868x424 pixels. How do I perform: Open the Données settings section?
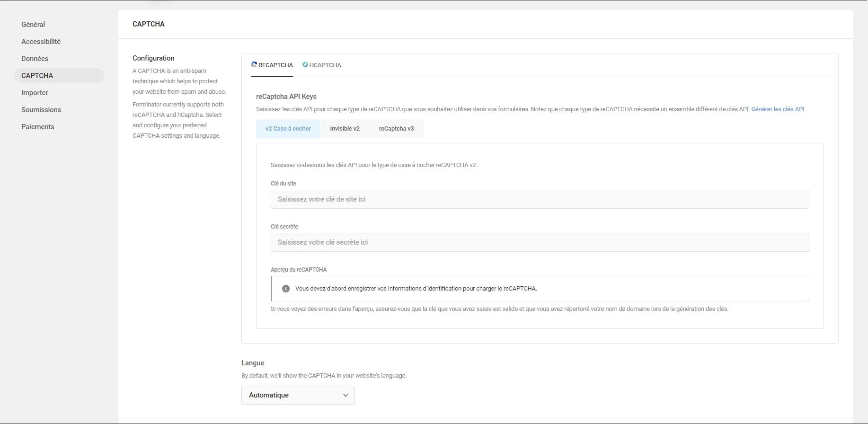[x=35, y=59]
